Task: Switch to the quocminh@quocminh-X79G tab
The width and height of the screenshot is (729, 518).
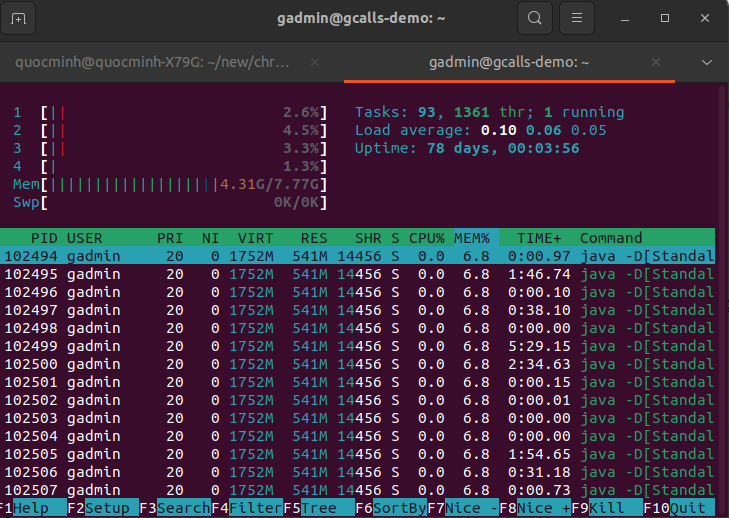Action: [152, 62]
